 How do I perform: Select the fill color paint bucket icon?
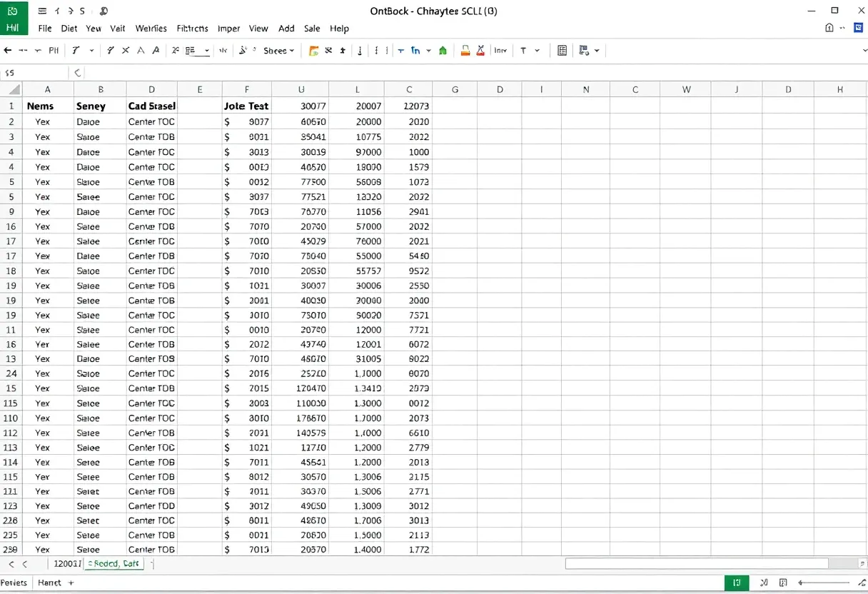tap(465, 50)
